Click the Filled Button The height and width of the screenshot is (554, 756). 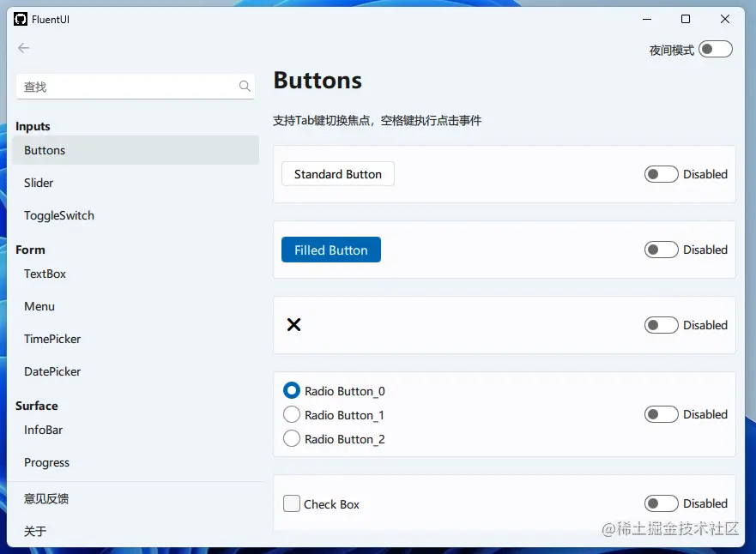[x=330, y=250]
